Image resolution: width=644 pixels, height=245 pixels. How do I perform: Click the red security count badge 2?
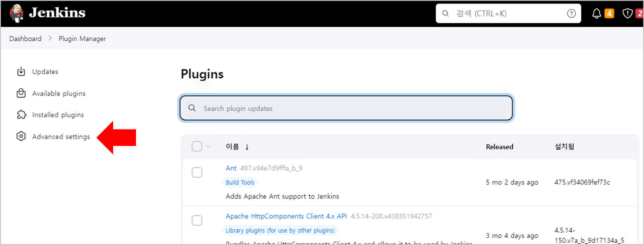(639, 14)
